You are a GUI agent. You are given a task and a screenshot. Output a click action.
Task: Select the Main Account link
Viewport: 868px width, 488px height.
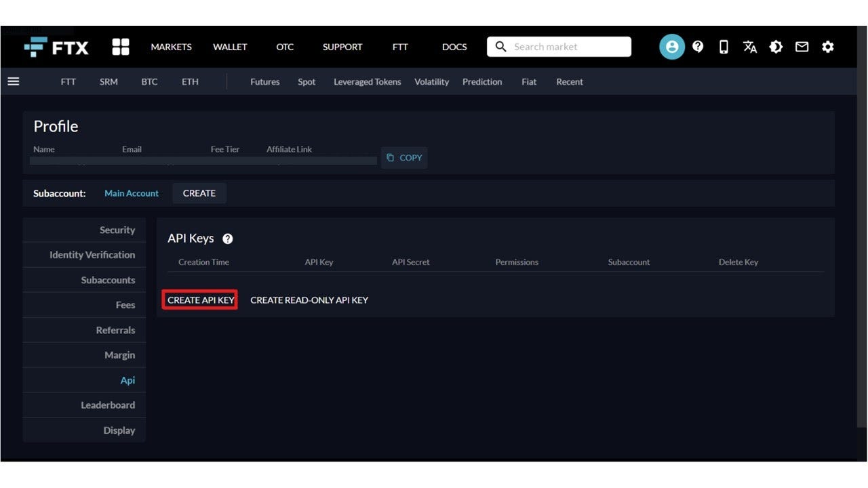tap(132, 193)
